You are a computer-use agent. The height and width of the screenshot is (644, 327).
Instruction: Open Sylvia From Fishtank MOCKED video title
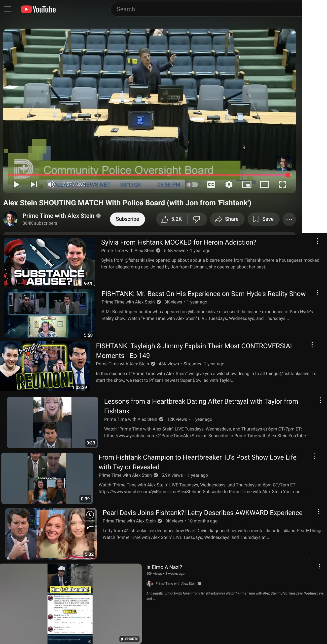pyautogui.click(x=179, y=242)
